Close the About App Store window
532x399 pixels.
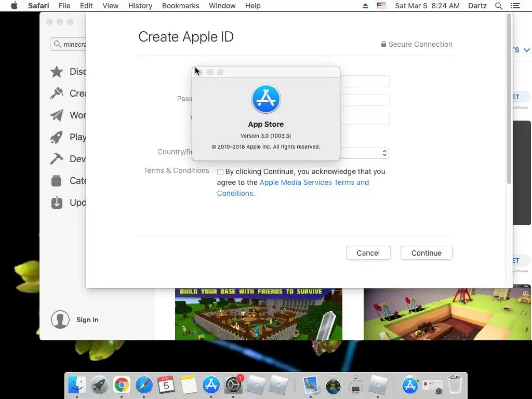(199, 72)
